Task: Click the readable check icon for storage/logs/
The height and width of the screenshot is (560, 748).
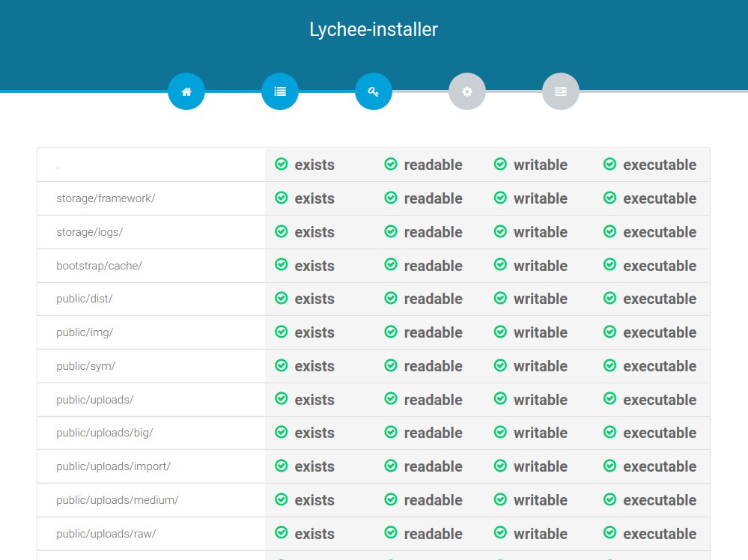Action: point(390,232)
